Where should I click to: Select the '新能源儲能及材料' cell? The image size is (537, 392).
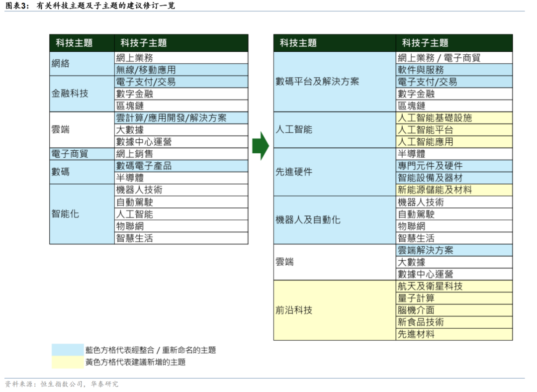(454, 190)
